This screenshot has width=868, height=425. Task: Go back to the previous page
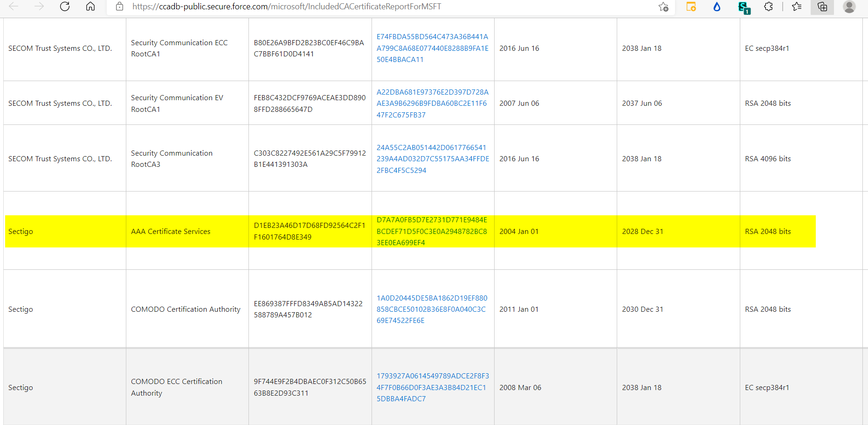point(14,7)
